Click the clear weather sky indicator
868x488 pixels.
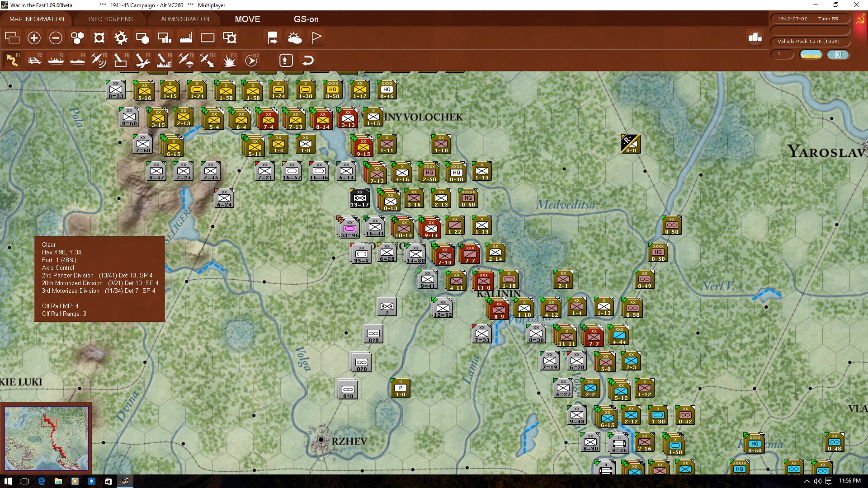coord(811,54)
